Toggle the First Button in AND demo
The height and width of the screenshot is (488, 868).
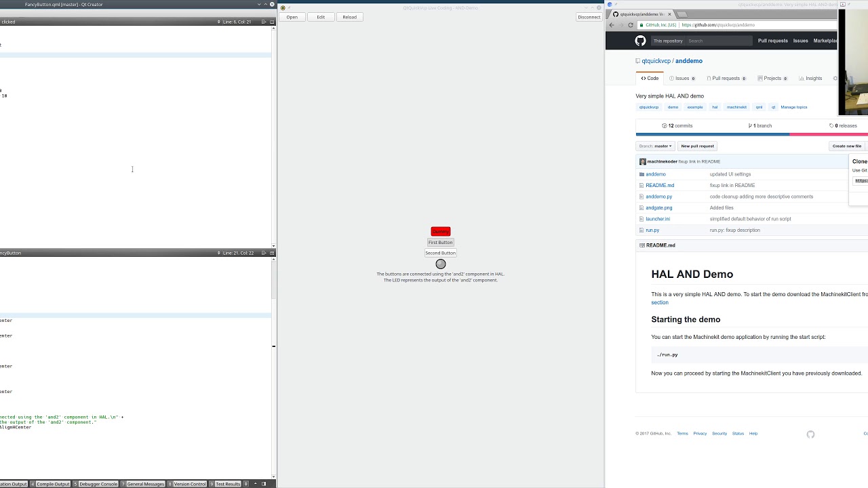(441, 243)
